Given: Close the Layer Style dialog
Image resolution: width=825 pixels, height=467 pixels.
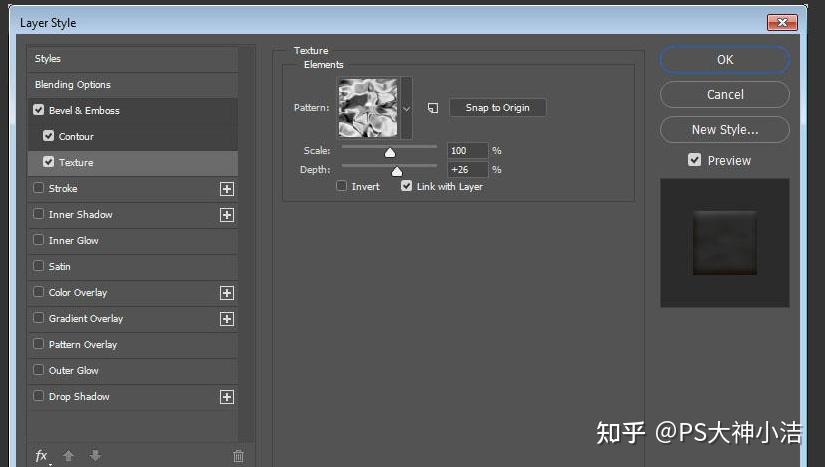Looking at the screenshot, I should [x=782, y=22].
